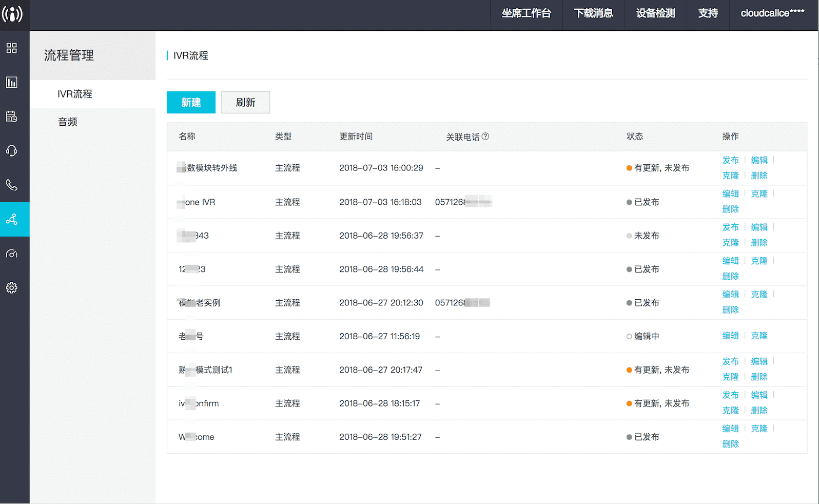This screenshot has width=819, height=504.
Task: Open 支持 in top navigation
Action: [708, 13]
